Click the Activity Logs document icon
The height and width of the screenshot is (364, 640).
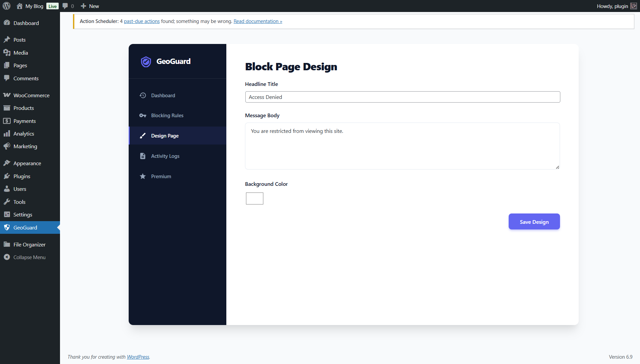(x=143, y=156)
